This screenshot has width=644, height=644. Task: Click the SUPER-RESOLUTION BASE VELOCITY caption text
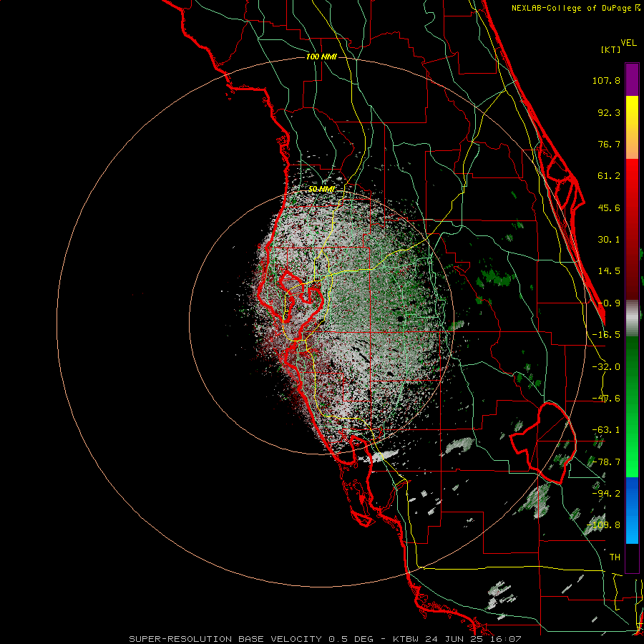tap(227, 639)
